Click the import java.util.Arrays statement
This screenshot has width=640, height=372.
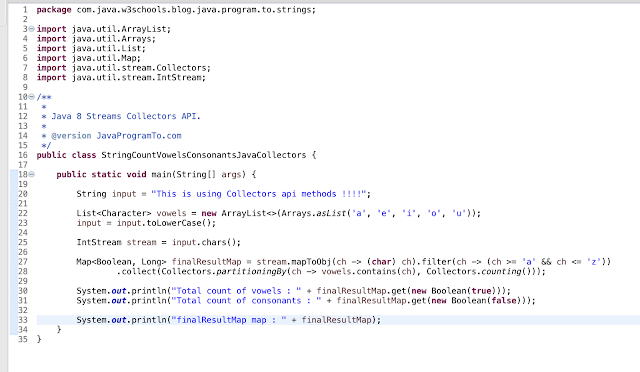96,39
